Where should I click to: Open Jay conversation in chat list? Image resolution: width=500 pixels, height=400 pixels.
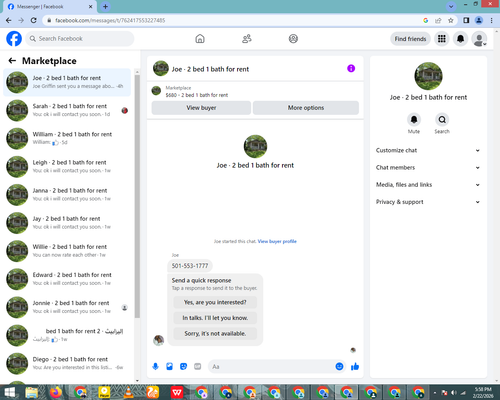pyautogui.click(x=67, y=223)
